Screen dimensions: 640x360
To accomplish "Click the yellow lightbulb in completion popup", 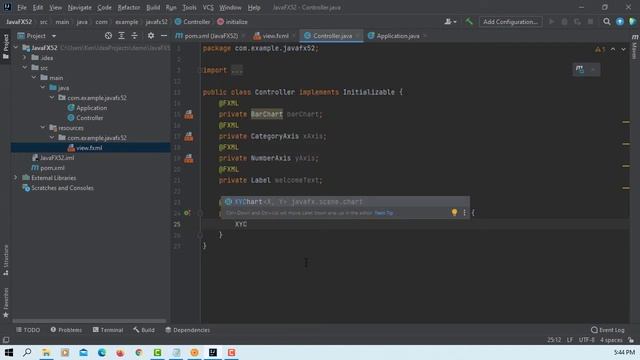I will (x=454, y=212).
